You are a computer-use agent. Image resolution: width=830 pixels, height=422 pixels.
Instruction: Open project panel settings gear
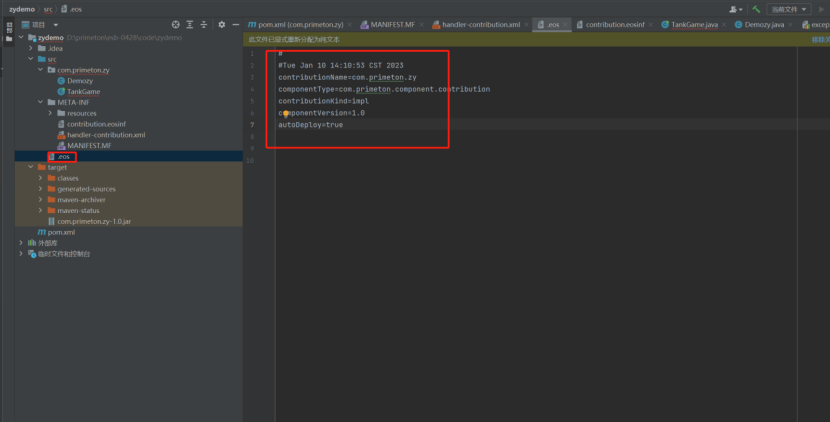pos(222,24)
